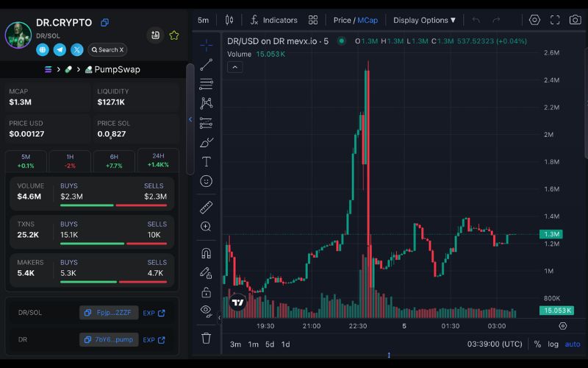Image resolution: width=588 pixels, height=368 pixels.
Task: Toggle log scale mode
Action: coord(553,344)
